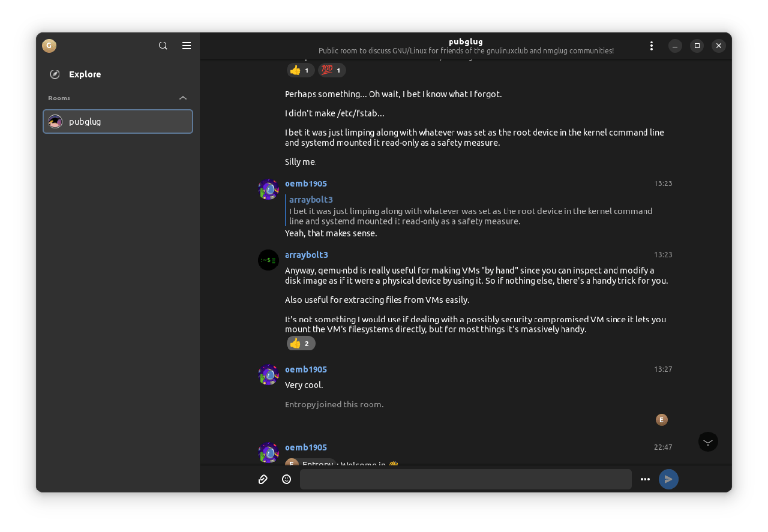Click the user account avatar
The width and height of the screenshot is (768, 532).
click(x=49, y=46)
